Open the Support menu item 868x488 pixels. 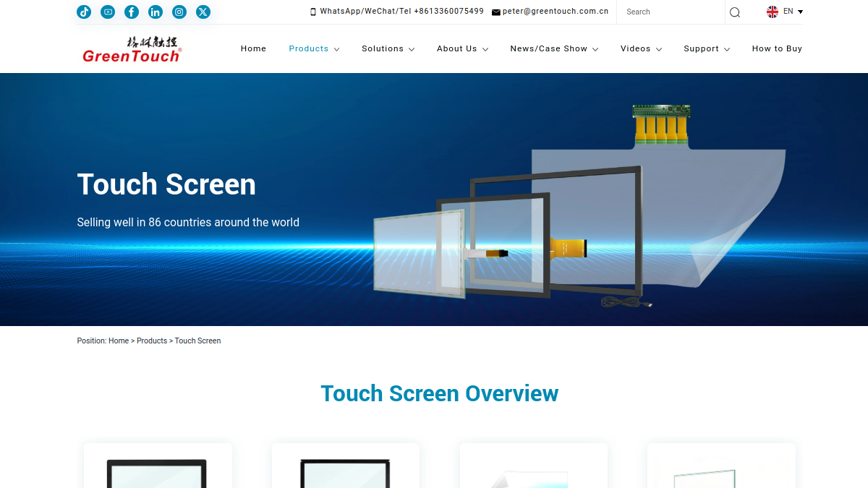(702, 48)
